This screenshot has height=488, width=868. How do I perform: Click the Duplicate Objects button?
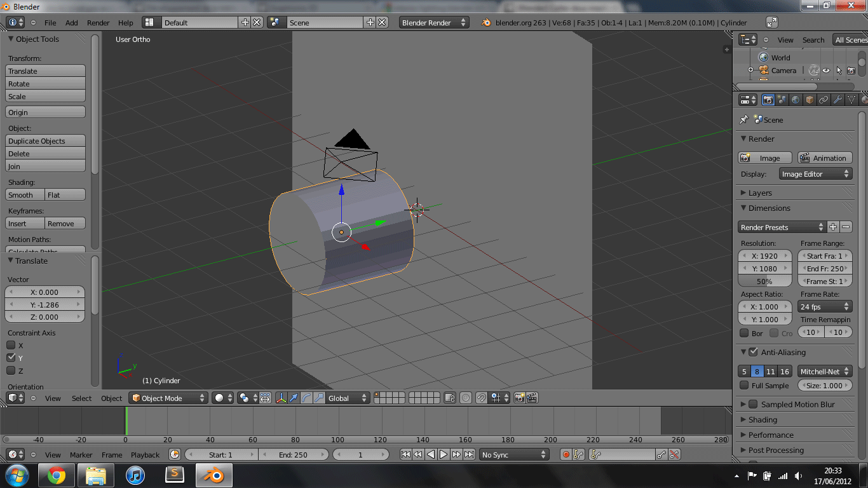[44, 140]
